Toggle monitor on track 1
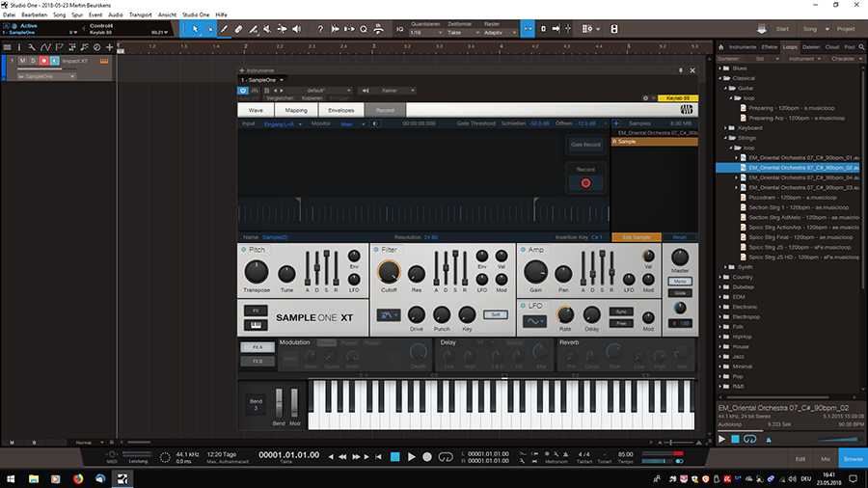868x488 pixels. pos(54,61)
